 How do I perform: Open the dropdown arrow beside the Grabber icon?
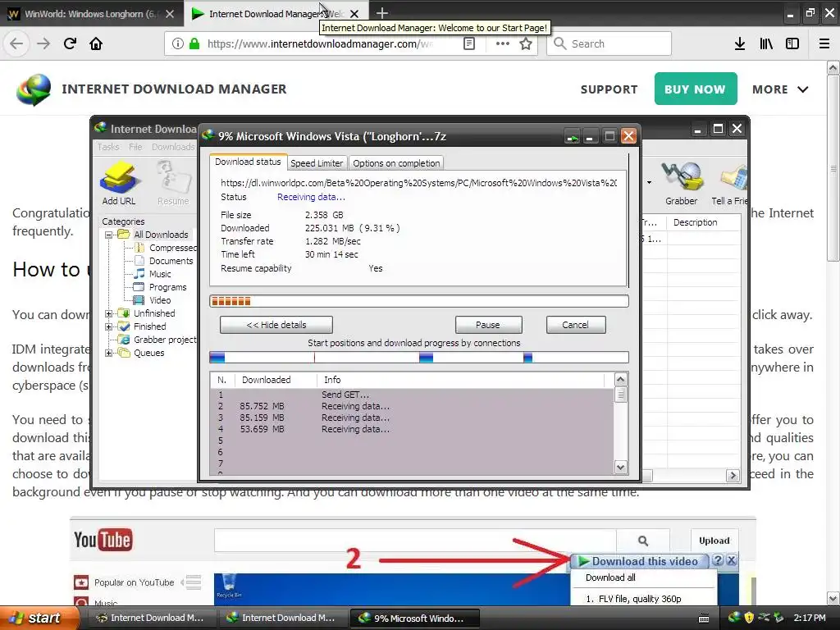(650, 183)
